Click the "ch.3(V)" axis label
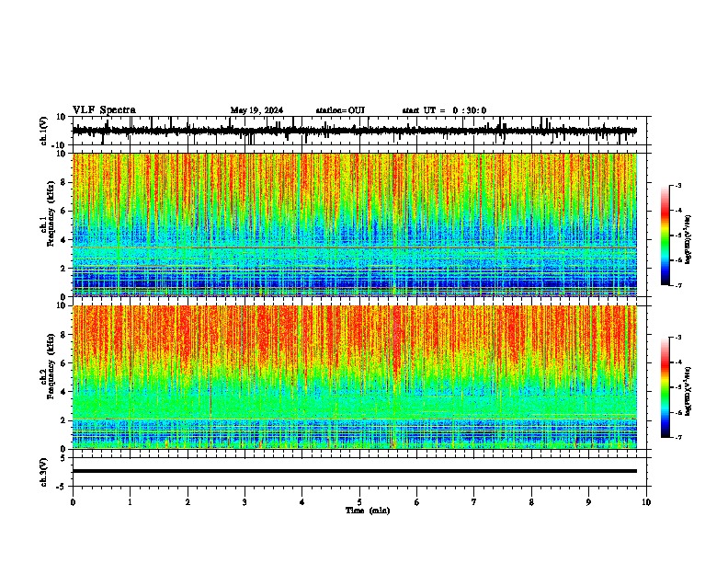This screenshot has width=728, height=563. (44, 473)
